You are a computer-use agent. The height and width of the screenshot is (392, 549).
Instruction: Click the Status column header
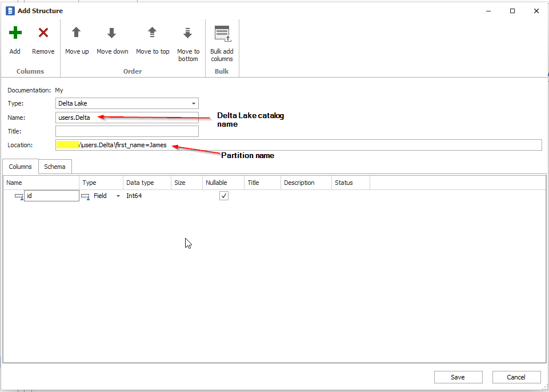[350, 183]
